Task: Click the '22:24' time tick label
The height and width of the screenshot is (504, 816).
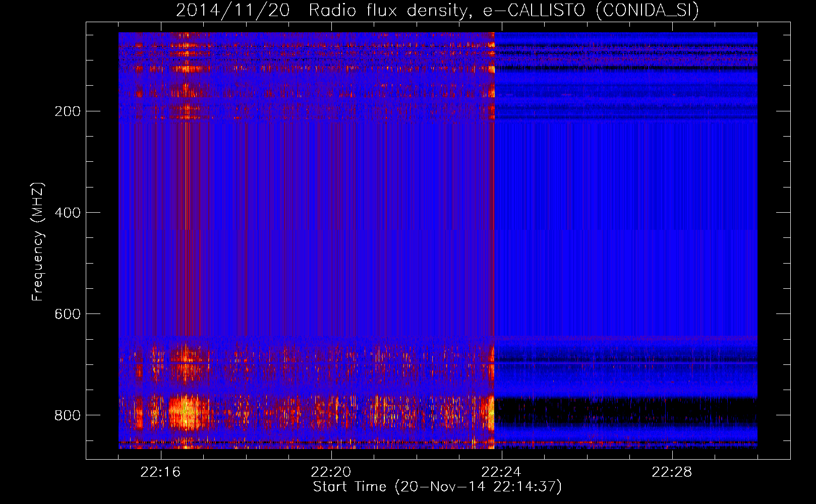Action: tap(501, 472)
